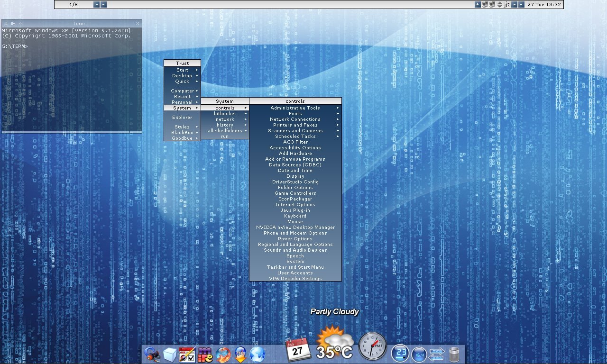Expand the Recent submenu

click(x=182, y=97)
